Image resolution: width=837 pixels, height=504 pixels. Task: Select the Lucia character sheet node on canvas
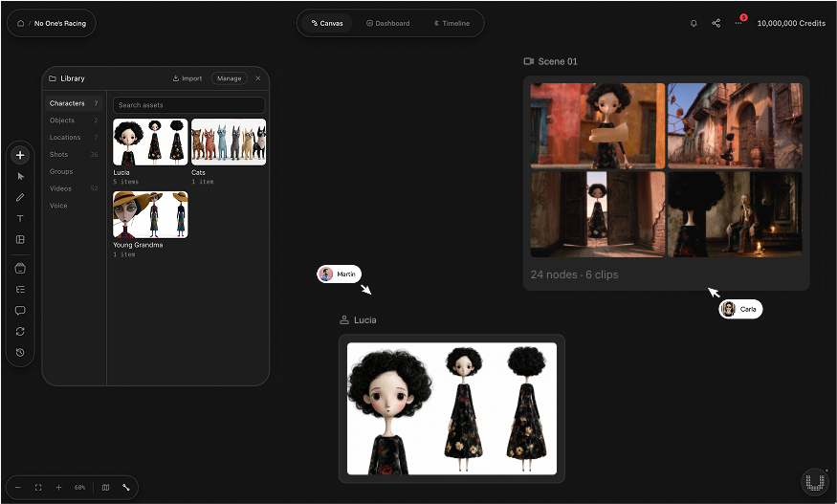(452, 408)
